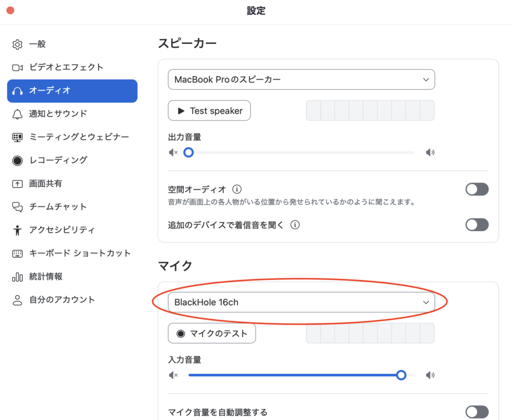Click the mute speaker icon under 出力音量
This screenshot has width=512, height=420.
pyautogui.click(x=173, y=152)
